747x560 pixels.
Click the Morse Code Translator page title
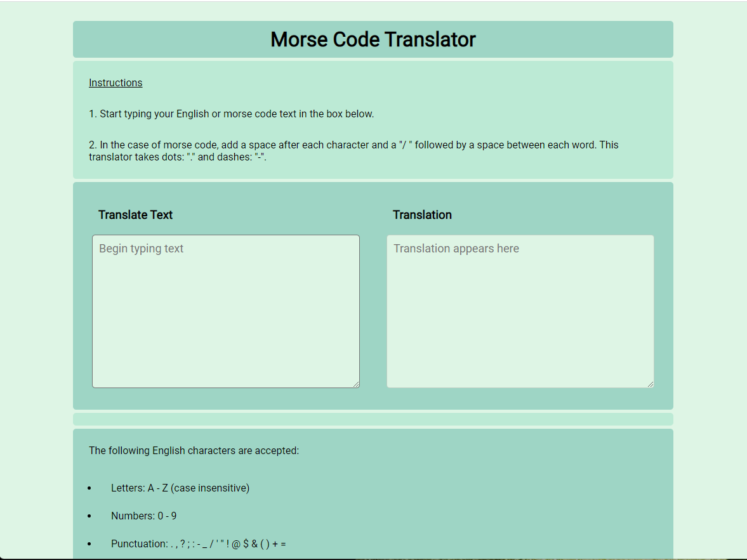point(373,39)
